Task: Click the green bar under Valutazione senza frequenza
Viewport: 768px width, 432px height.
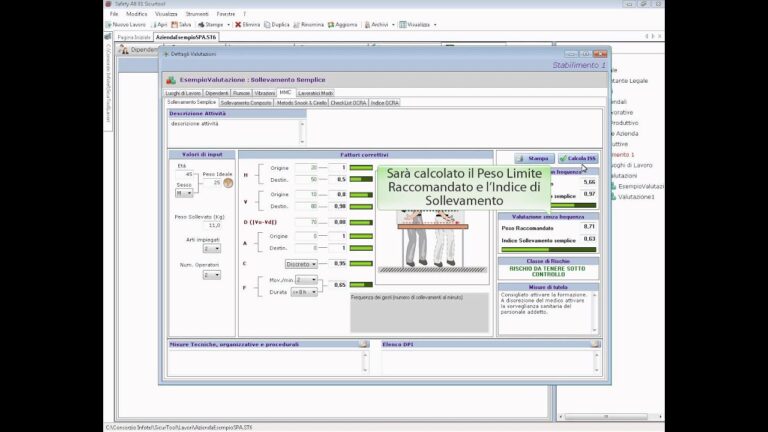Action: [x=549, y=250]
